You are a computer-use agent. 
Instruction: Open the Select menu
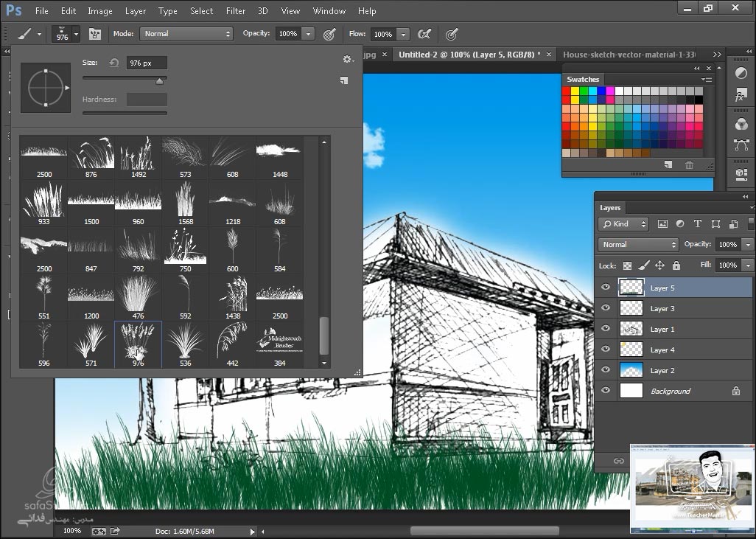click(202, 10)
